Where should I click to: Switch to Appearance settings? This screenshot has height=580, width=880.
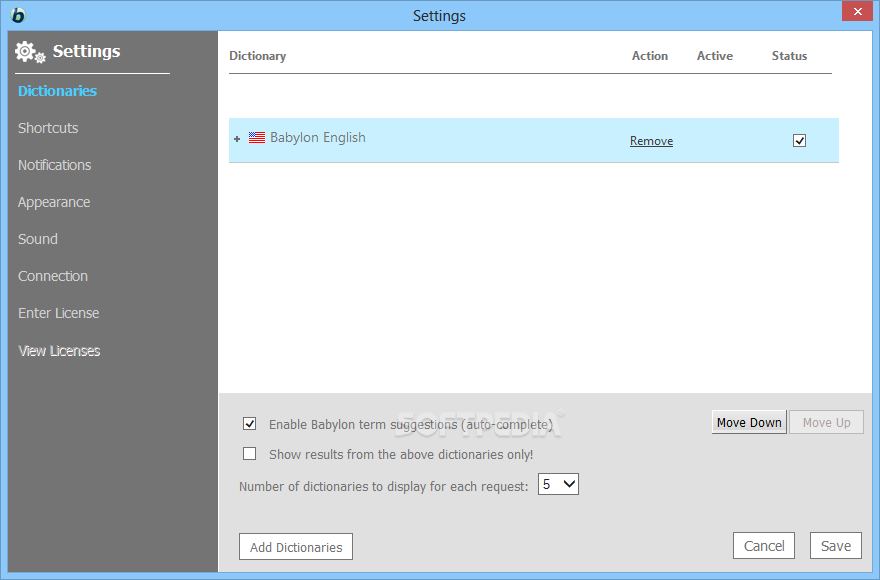click(x=54, y=202)
